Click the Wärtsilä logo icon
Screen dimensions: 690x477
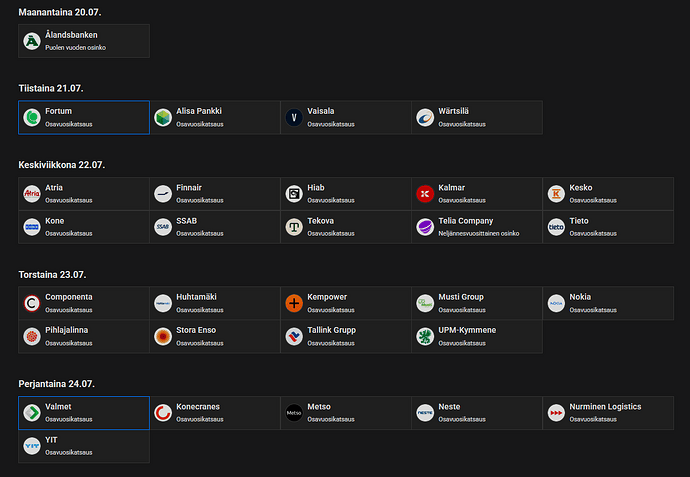425,117
